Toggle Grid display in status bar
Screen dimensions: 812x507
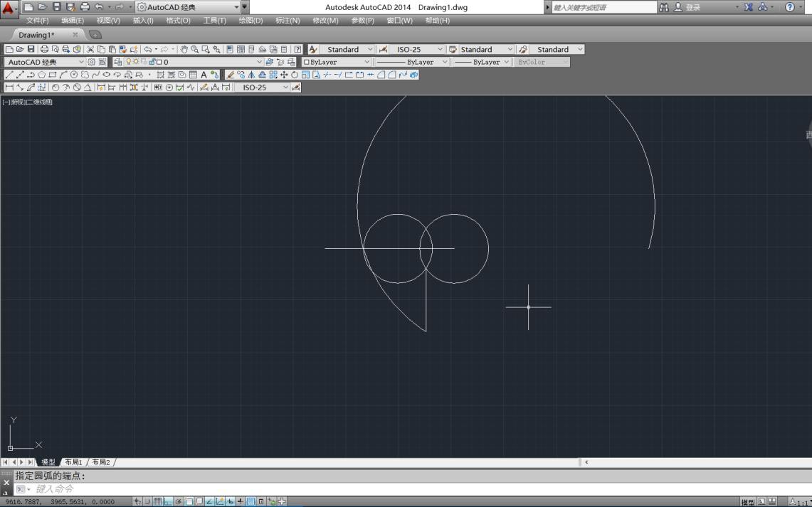coord(158,502)
